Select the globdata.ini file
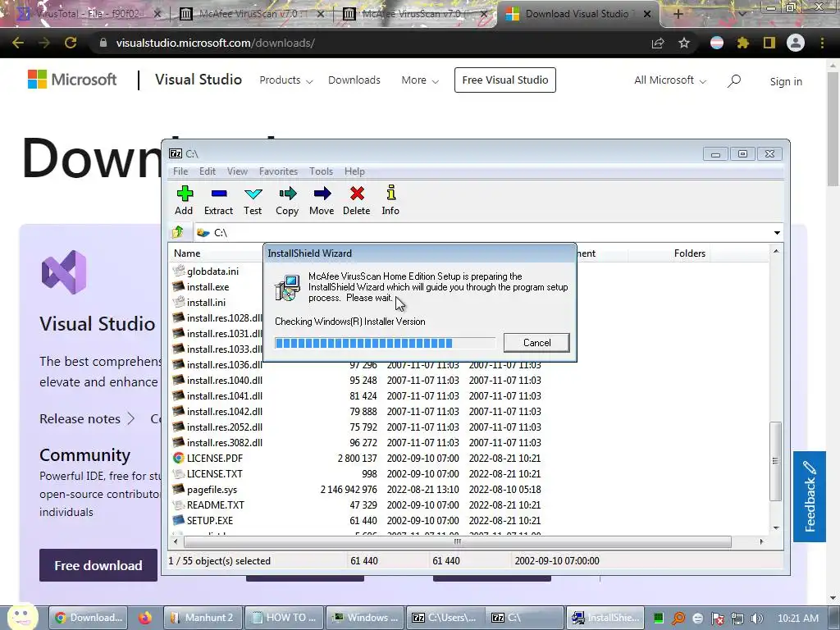This screenshot has height=630, width=840. 212,272
